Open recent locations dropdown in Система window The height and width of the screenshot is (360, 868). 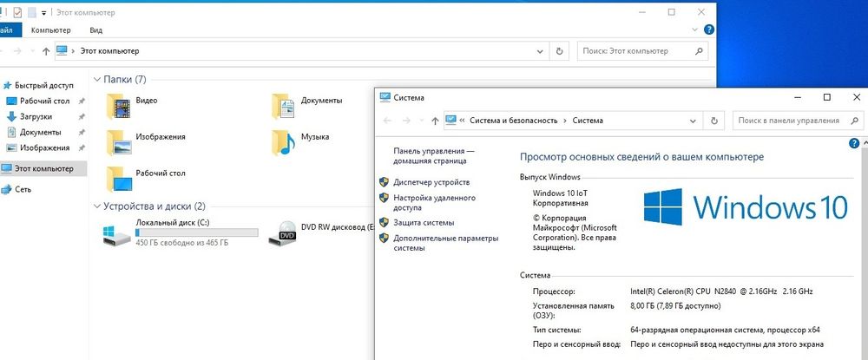(421, 121)
